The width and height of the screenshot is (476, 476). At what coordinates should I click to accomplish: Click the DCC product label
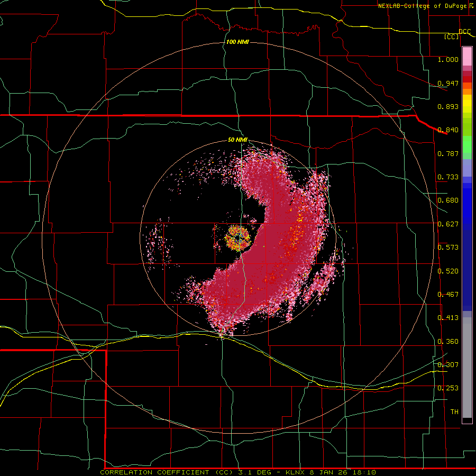click(464, 31)
